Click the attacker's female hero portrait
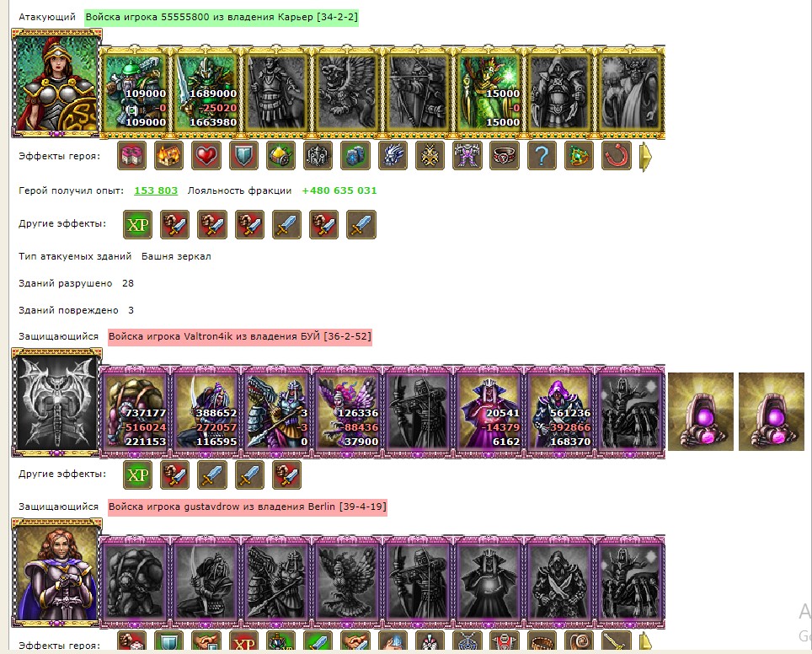This screenshot has height=654, width=812. coord(56,83)
